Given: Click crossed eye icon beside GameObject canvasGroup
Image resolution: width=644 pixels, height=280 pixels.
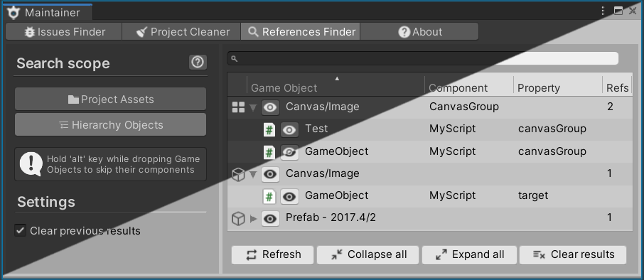Looking at the screenshot, I should [289, 152].
